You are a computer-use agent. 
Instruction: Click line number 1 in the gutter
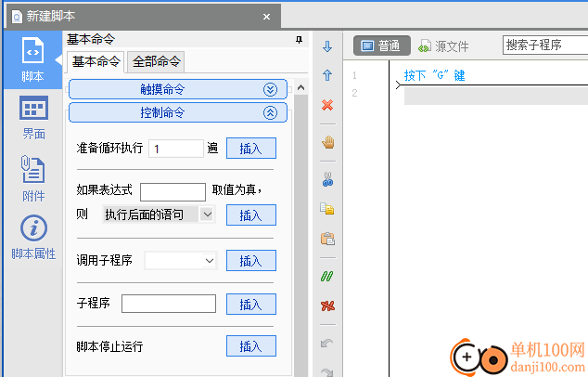[x=355, y=75]
